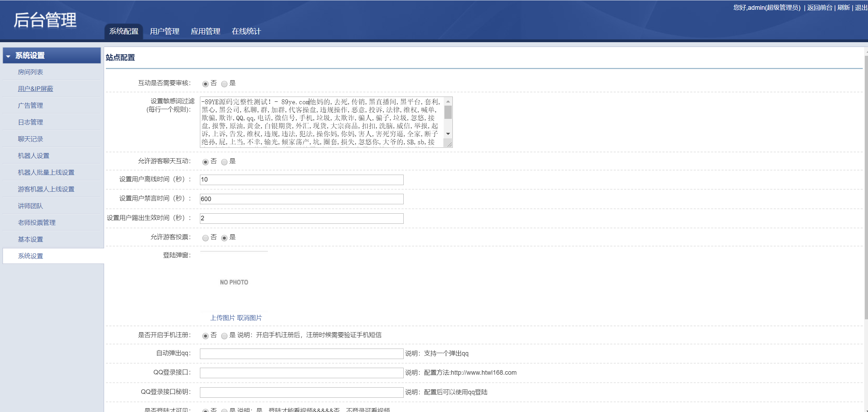Click 返回前台 link
The image size is (868, 412).
[x=820, y=8]
